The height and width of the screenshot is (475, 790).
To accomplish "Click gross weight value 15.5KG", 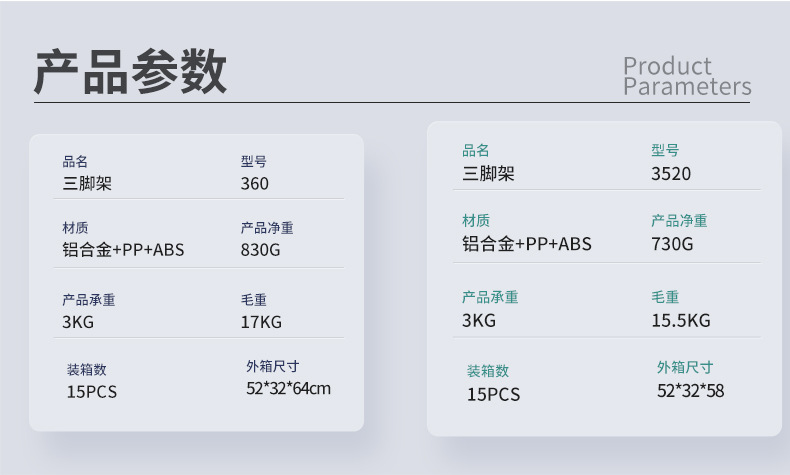I will [x=681, y=320].
